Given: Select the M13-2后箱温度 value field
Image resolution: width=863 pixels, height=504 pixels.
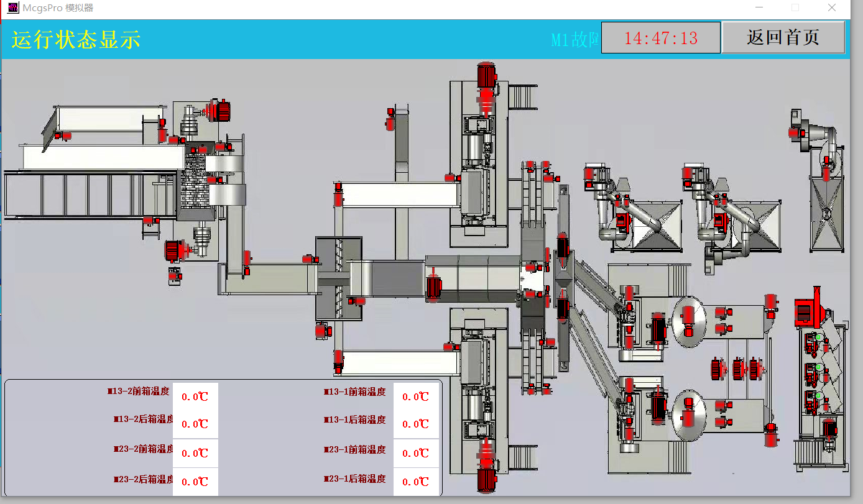Looking at the screenshot, I should [x=195, y=424].
